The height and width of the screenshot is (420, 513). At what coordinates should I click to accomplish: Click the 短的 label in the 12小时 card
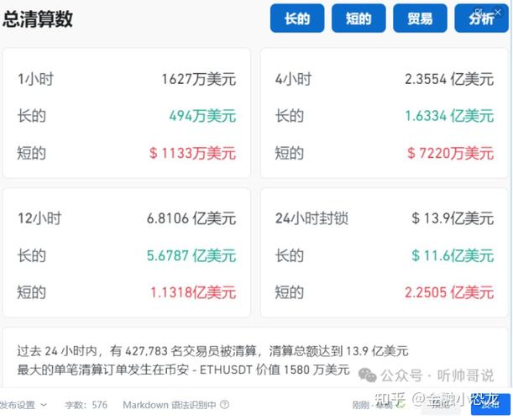tap(32, 292)
